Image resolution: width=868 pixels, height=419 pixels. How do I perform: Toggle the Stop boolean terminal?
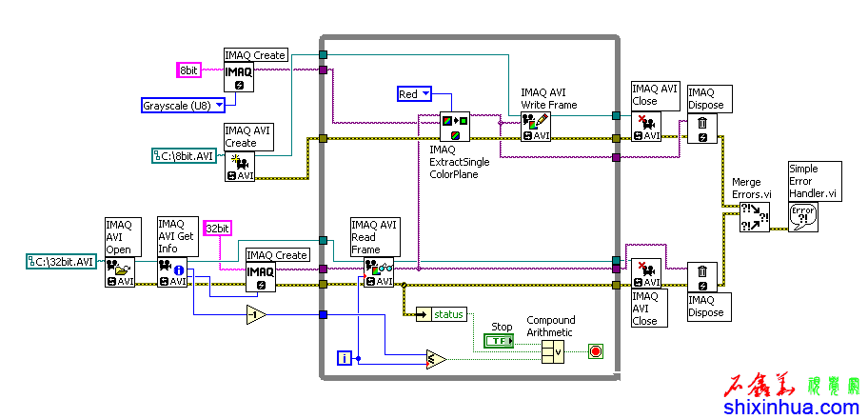[498, 340]
